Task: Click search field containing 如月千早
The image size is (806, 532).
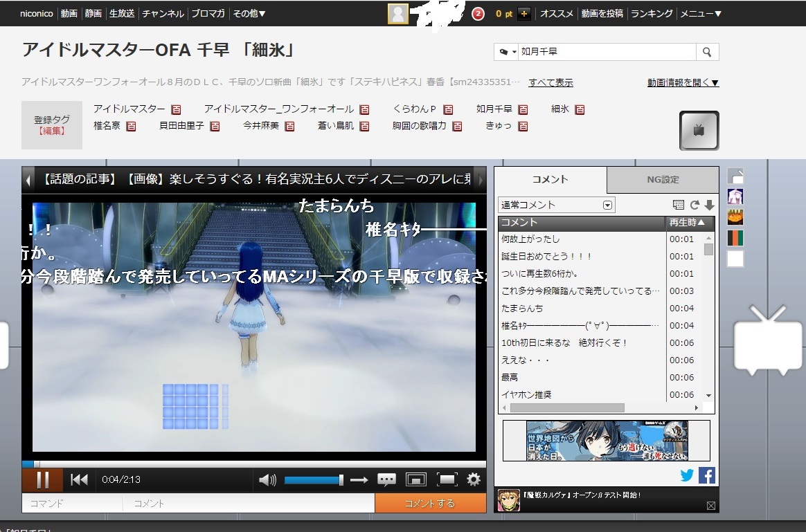Action: click(x=607, y=52)
